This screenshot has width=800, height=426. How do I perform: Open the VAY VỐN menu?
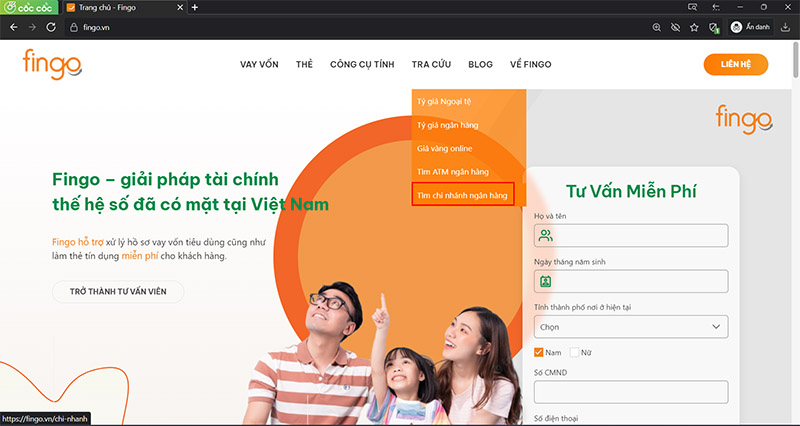tap(259, 64)
